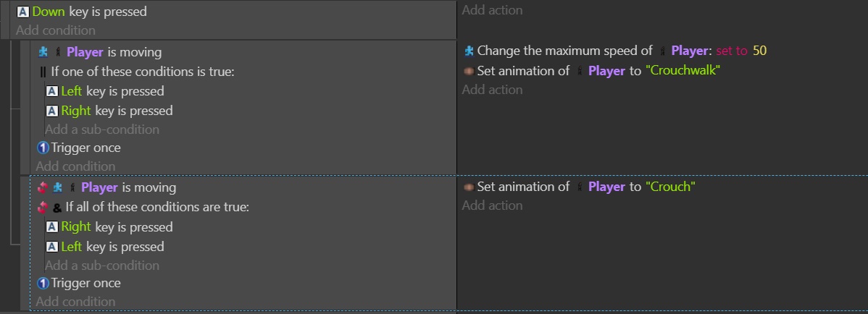This screenshot has height=314, width=868.
Task: Click the invert icon before second "Player is moving"
Action: 43,187
